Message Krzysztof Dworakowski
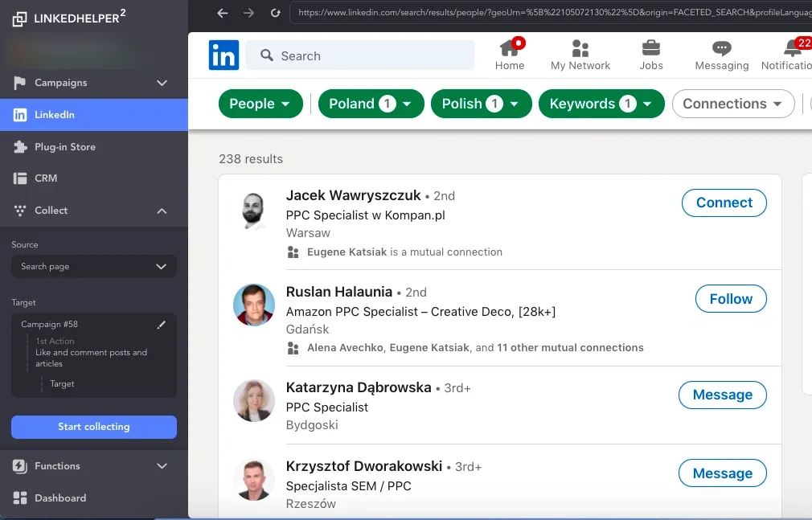Image resolution: width=812 pixels, height=520 pixels. [723, 473]
